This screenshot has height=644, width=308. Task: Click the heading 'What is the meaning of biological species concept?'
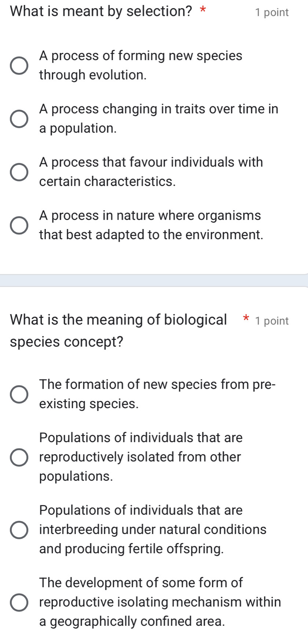tap(117, 330)
